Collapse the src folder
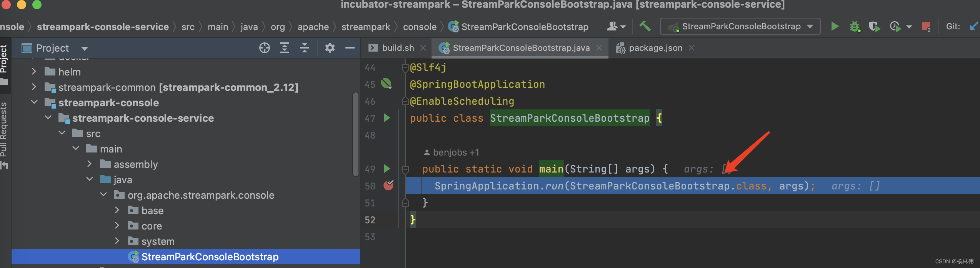 62,133
